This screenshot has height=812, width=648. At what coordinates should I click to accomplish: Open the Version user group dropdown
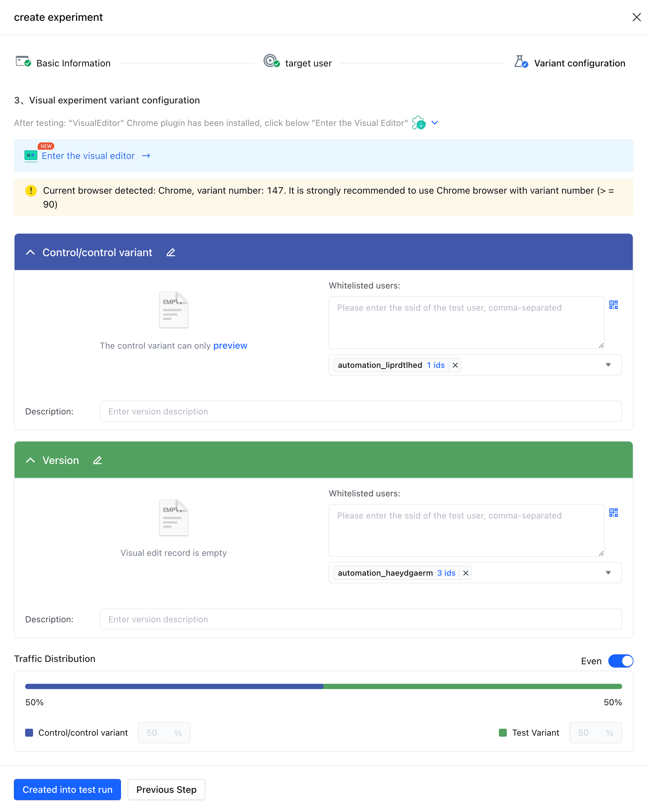pos(608,573)
